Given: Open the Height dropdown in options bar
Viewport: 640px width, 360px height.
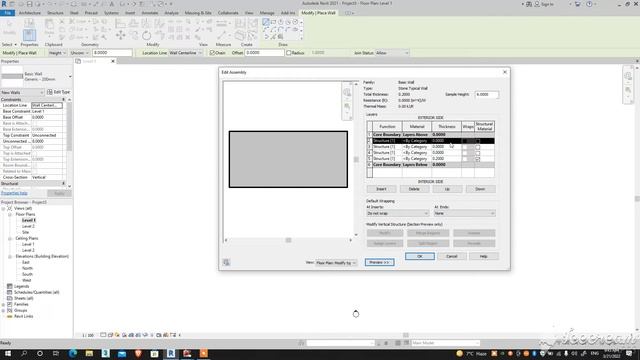Looking at the screenshot, I should click(57, 53).
